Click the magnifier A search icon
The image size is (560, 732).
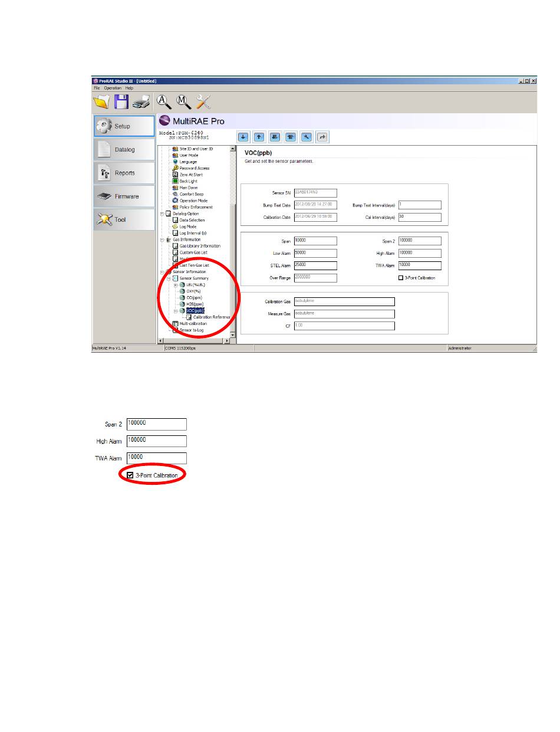point(165,102)
